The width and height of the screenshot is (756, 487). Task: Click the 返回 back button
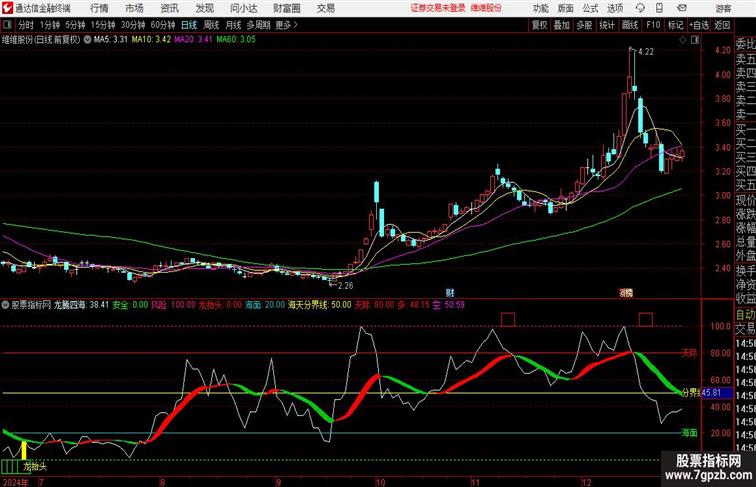pos(722,25)
